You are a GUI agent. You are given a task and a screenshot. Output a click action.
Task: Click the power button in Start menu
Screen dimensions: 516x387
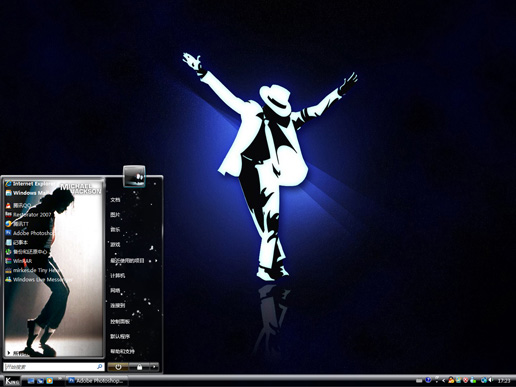(x=118, y=367)
